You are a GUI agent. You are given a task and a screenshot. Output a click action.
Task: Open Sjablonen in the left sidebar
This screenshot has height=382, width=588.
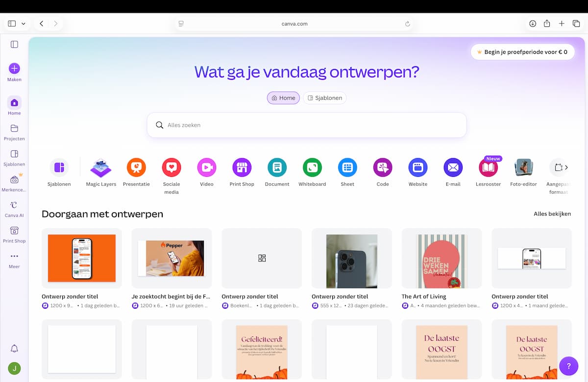point(14,157)
